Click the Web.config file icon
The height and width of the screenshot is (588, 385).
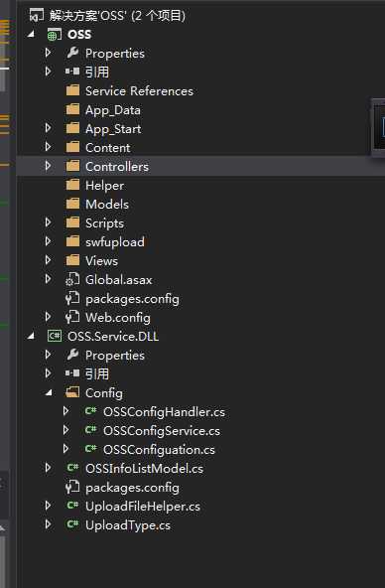(72, 317)
